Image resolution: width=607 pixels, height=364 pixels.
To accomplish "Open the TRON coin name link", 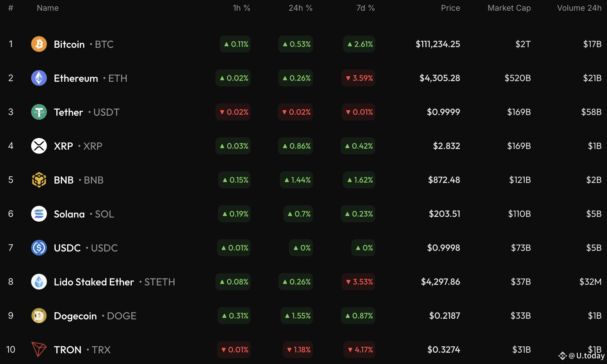I will point(68,350).
